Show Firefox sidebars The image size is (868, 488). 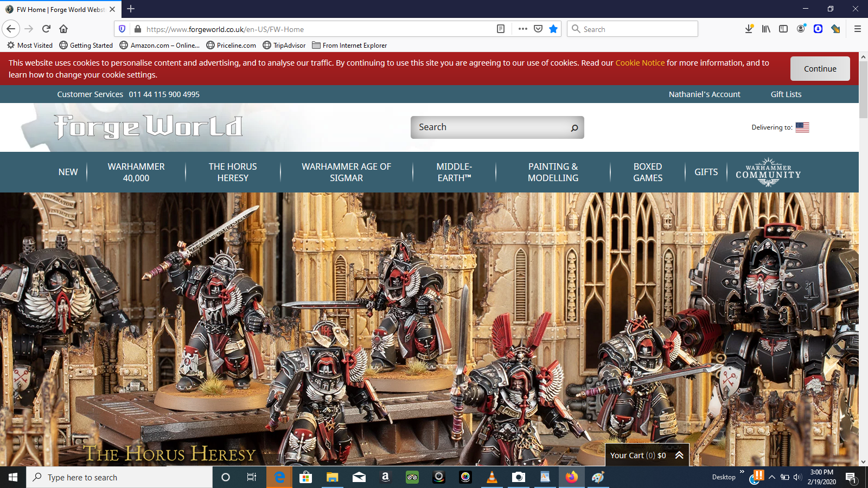pyautogui.click(x=783, y=29)
